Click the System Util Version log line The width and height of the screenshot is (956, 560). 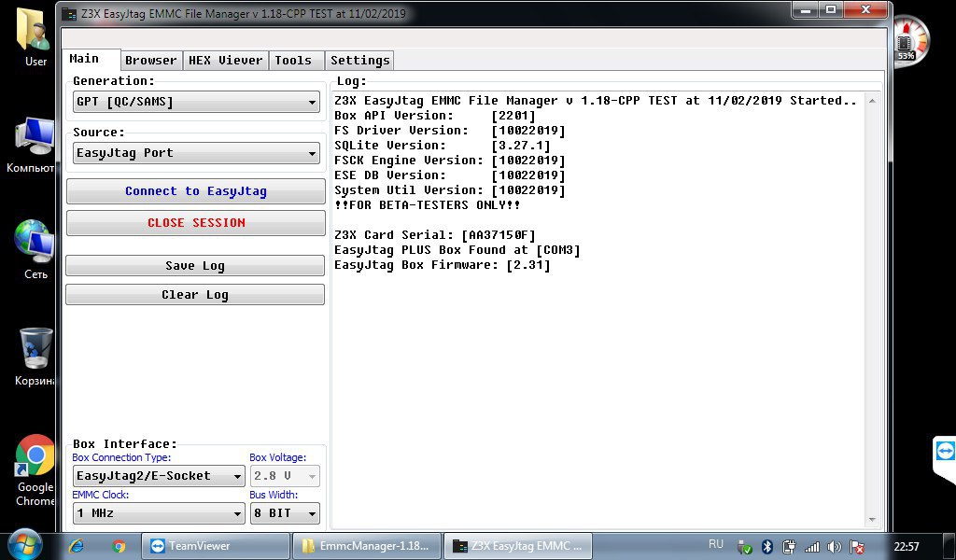450,190
